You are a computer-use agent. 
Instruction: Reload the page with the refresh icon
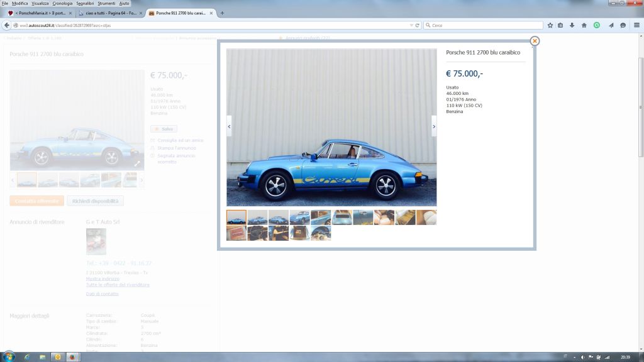(x=418, y=25)
